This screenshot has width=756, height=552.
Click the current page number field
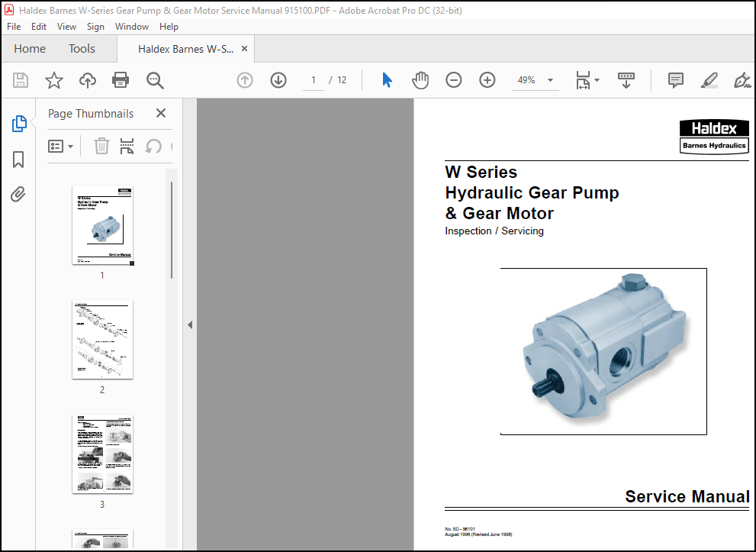[x=314, y=80]
